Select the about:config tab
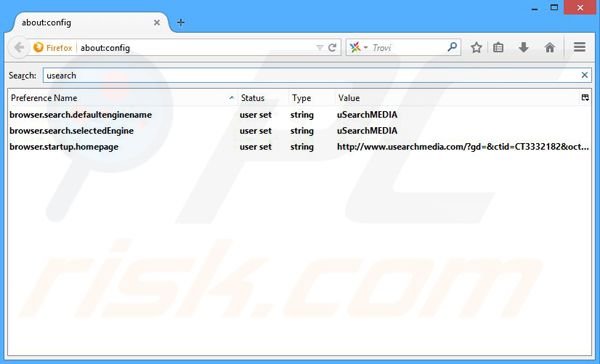This screenshot has width=600, height=364. pos(91,23)
